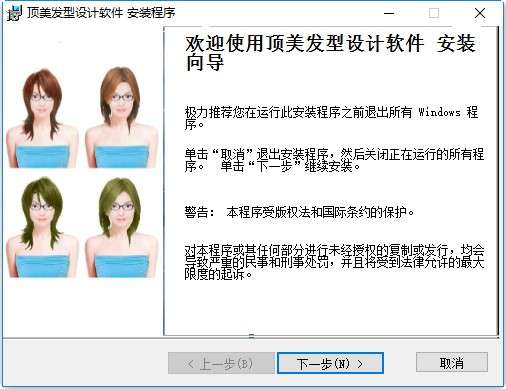This screenshot has height=389, width=506.
Task: Click 下一步(N) to continue installation
Action: click(x=330, y=363)
